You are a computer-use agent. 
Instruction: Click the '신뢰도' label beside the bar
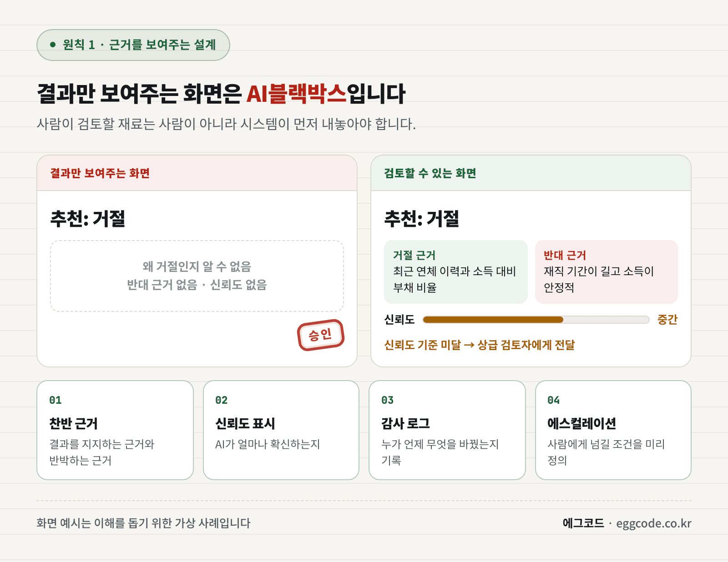coord(399,320)
